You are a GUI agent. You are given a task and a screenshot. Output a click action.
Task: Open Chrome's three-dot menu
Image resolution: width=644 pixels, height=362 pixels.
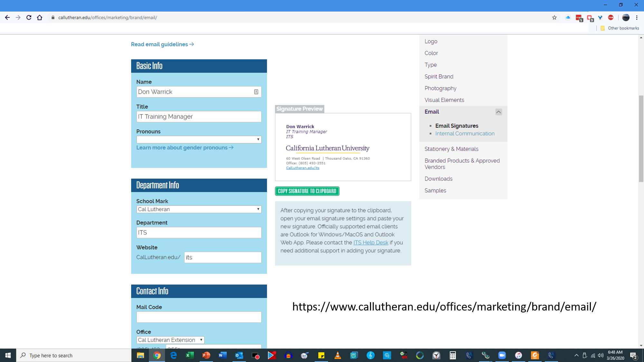pos(637,18)
